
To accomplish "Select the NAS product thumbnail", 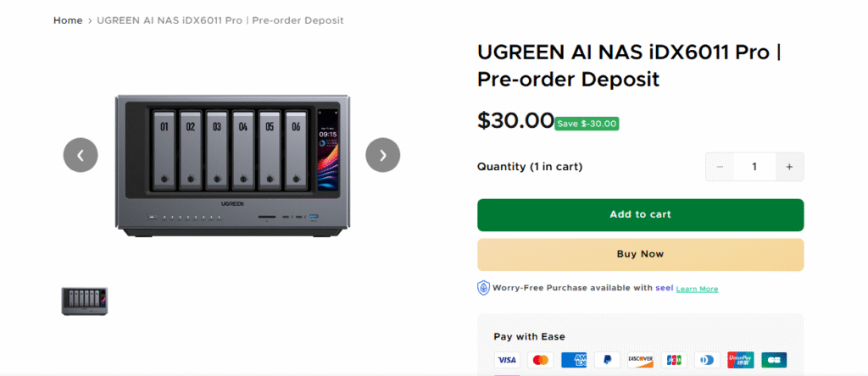I will click(85, 301).
